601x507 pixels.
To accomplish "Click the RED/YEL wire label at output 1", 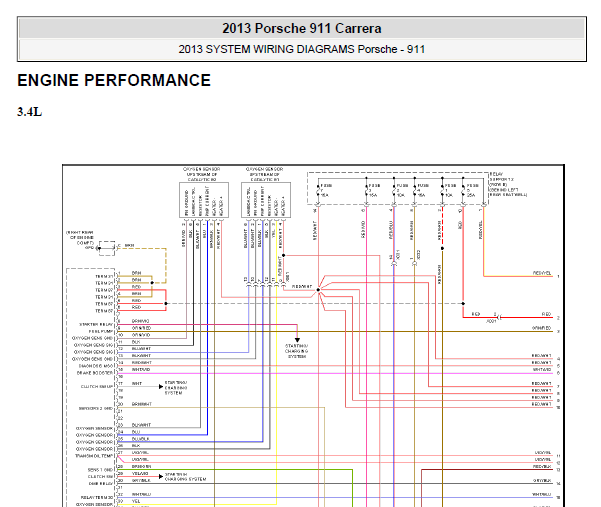I will (x=542, y=273).
